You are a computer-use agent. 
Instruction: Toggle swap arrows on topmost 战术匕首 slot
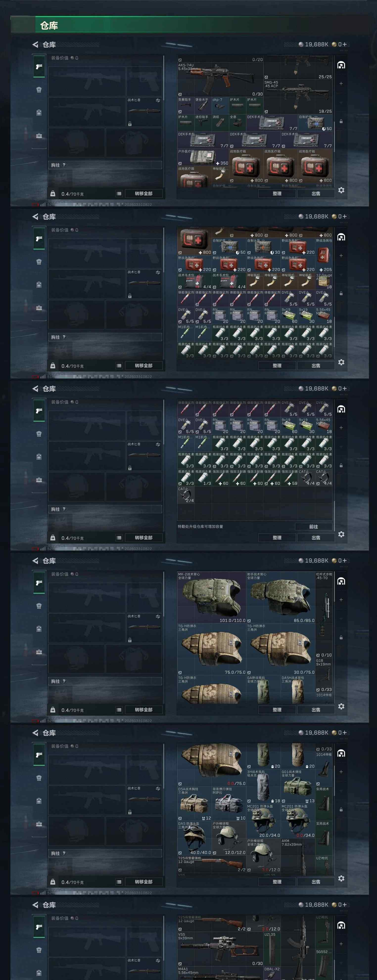(158, 100)
